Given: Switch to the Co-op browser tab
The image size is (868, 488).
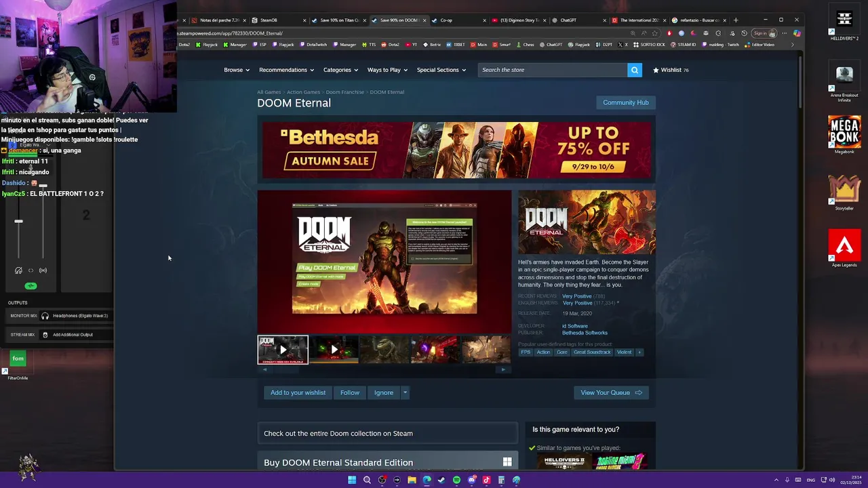Looking at the screenshot, I should point(458,20).
